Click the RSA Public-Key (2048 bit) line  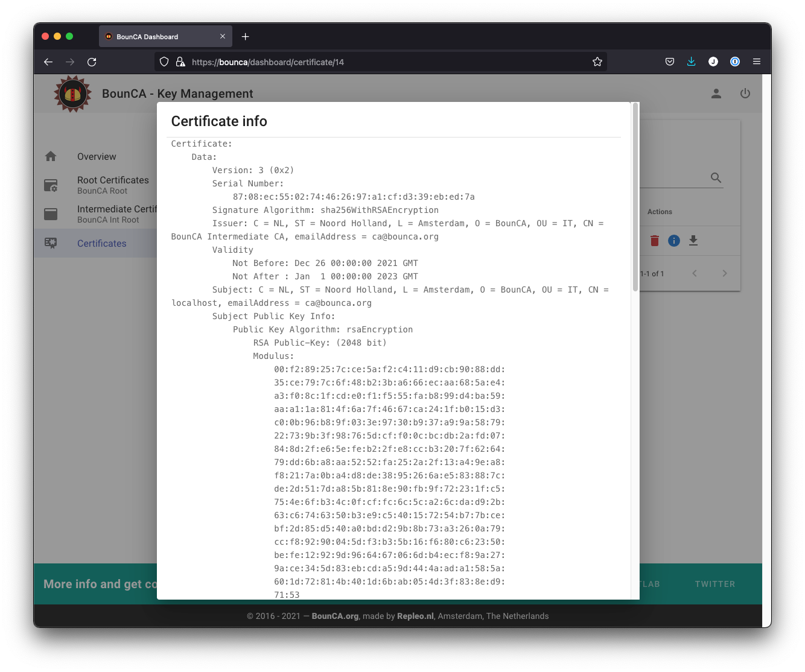tap(320, 343)
